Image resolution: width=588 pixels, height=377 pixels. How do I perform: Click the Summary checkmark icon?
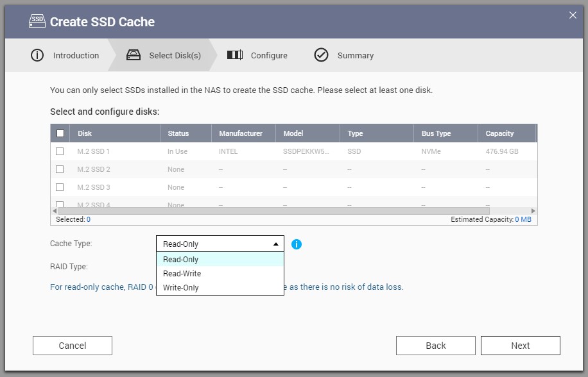tap(321, 55)
